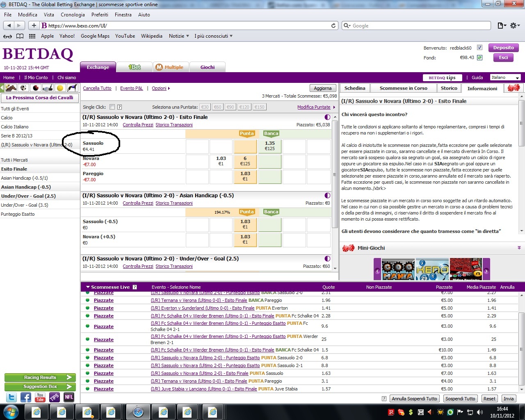Toggle Esito Finale market half-circle icon
The image size is (525, 420).
327,117
